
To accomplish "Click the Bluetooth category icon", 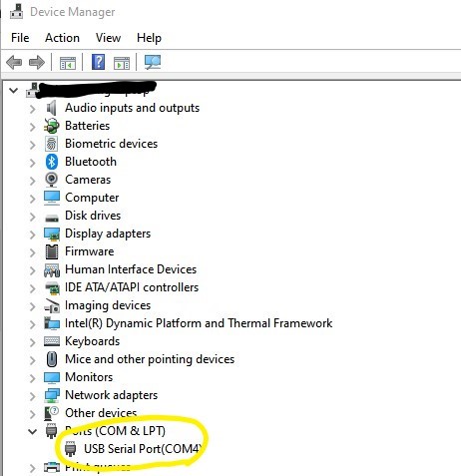I will click(52, 162).
